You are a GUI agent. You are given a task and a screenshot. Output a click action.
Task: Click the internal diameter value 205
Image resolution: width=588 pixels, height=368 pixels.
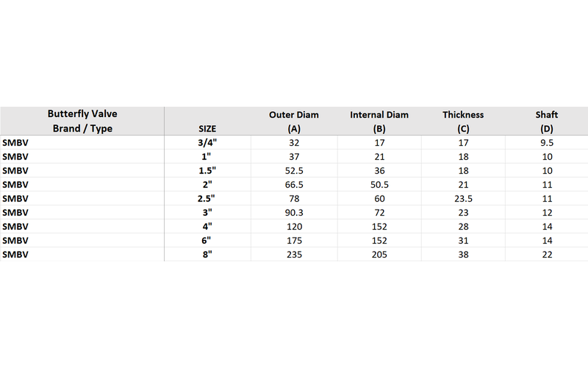point(379,254)
